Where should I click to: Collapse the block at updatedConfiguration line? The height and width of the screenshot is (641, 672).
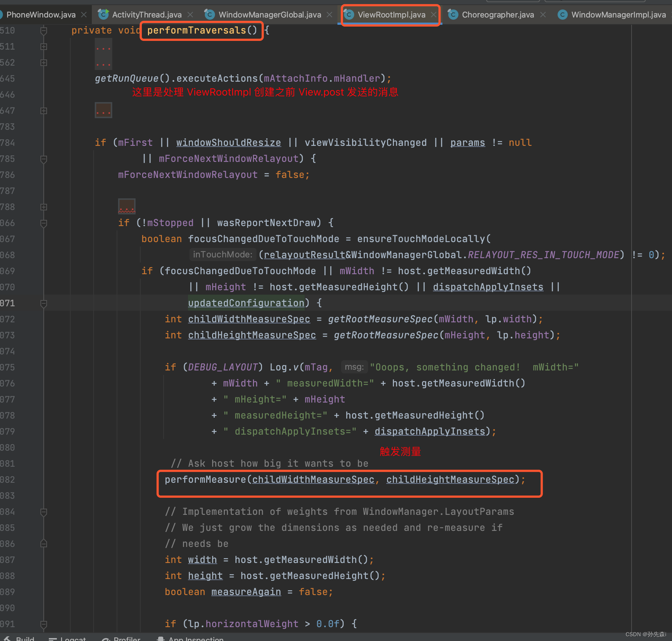point(44,304)
